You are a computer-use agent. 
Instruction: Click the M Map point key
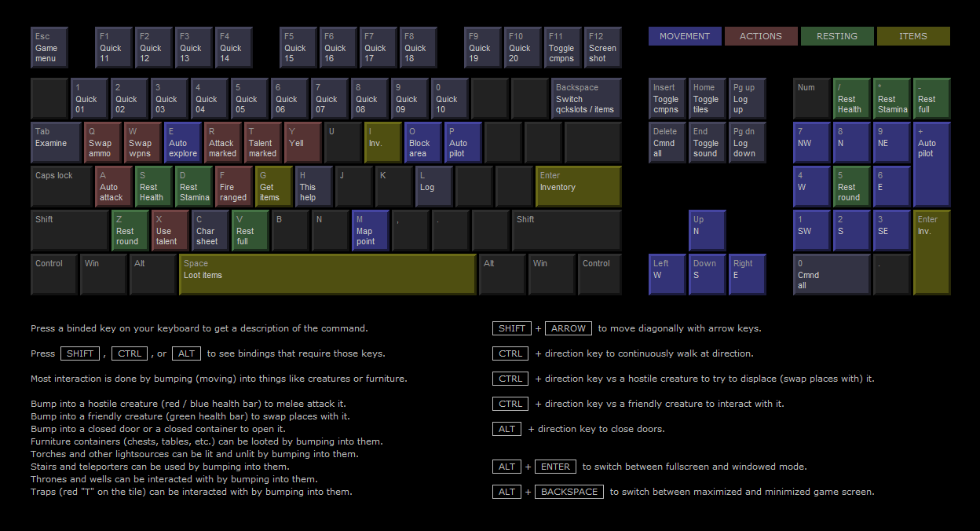[370, 231]
